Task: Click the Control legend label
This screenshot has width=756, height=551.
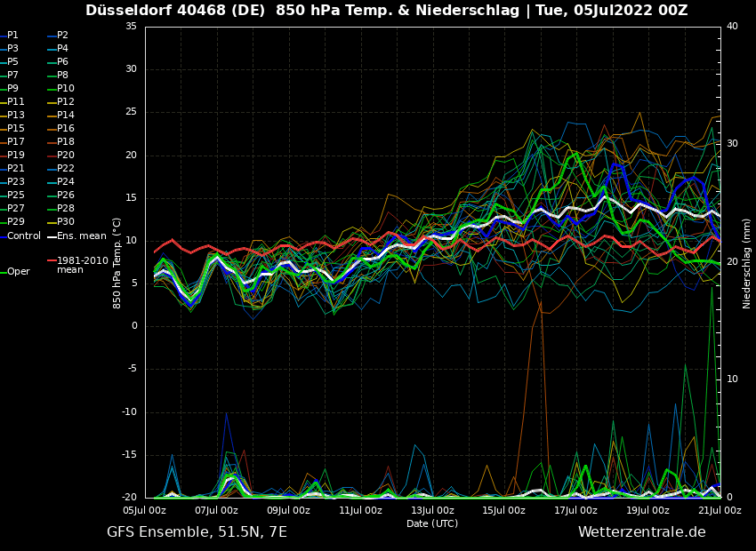Action: (24, 236)
